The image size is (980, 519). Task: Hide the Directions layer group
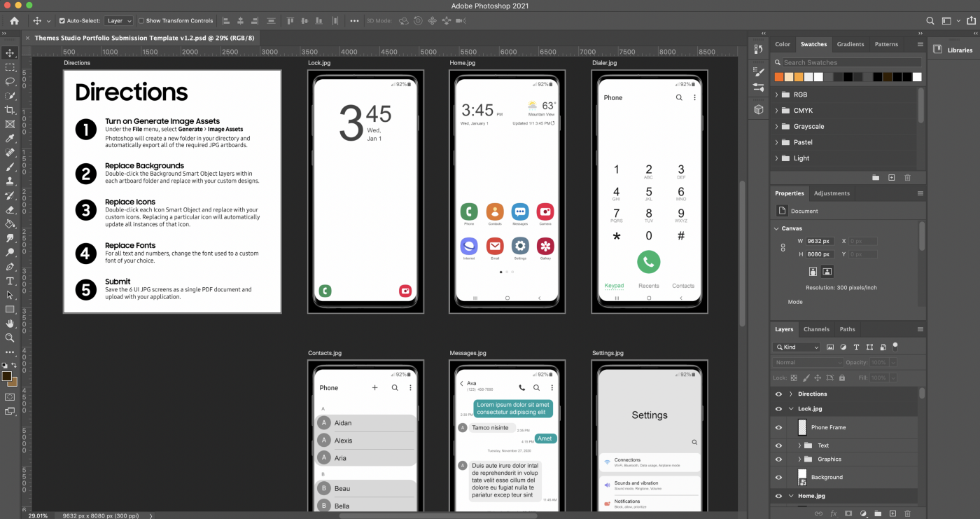[778, 394]
